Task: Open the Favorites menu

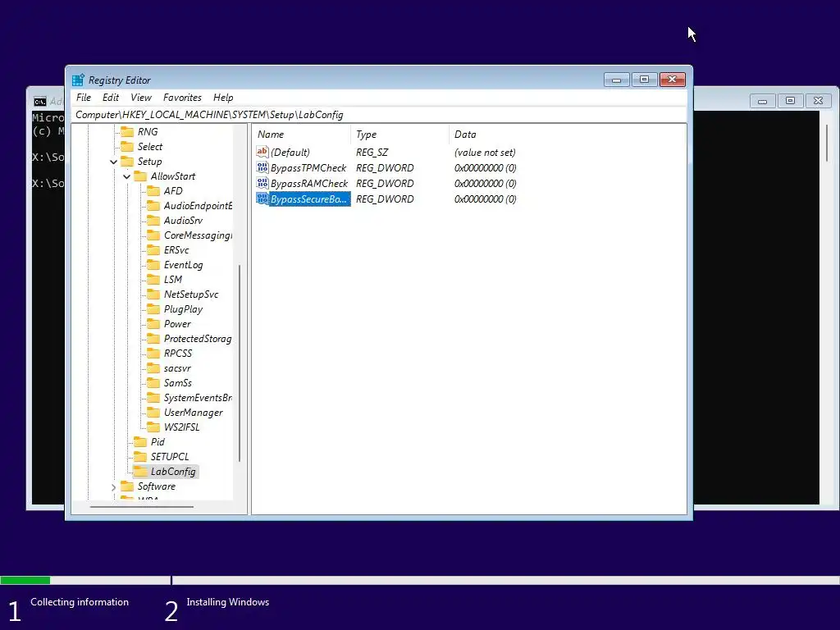Action: tap(182, 98)
